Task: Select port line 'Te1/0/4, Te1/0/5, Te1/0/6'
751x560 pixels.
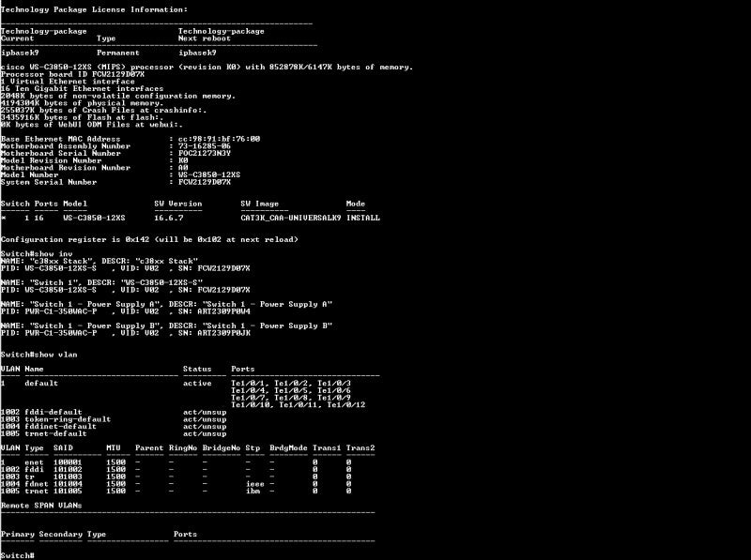Action: click(x=291, y=390)
